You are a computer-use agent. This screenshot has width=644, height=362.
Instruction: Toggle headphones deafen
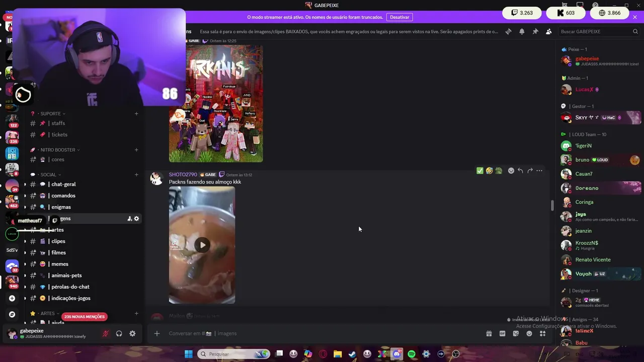click(119, 333)
